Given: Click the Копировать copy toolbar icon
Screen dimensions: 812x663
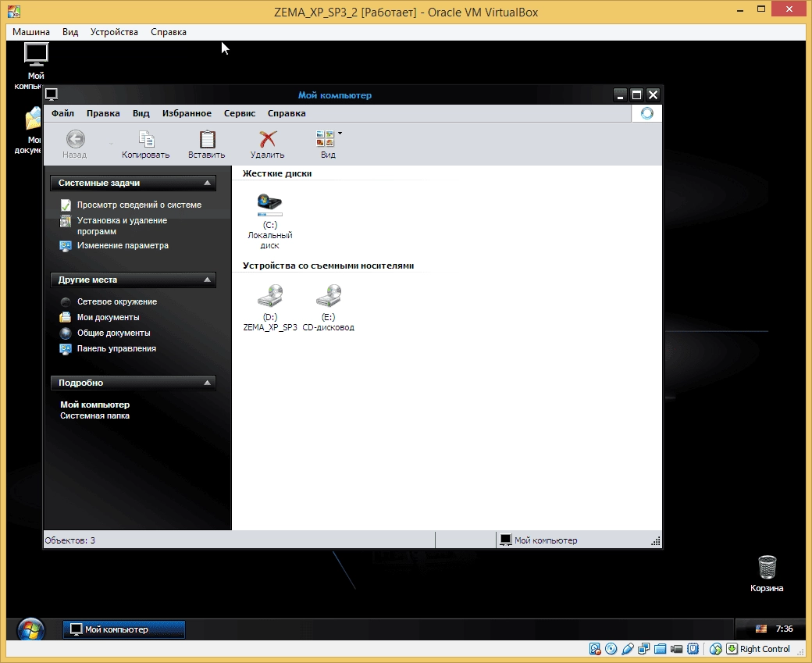Looking at the screenshot, I should click(x=146, y=139).
